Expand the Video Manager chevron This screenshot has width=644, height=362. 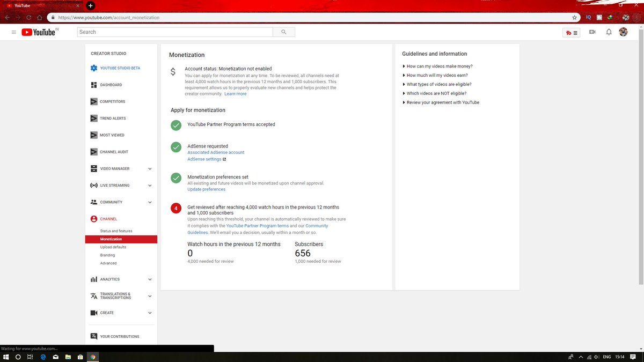tap(150, 169)
